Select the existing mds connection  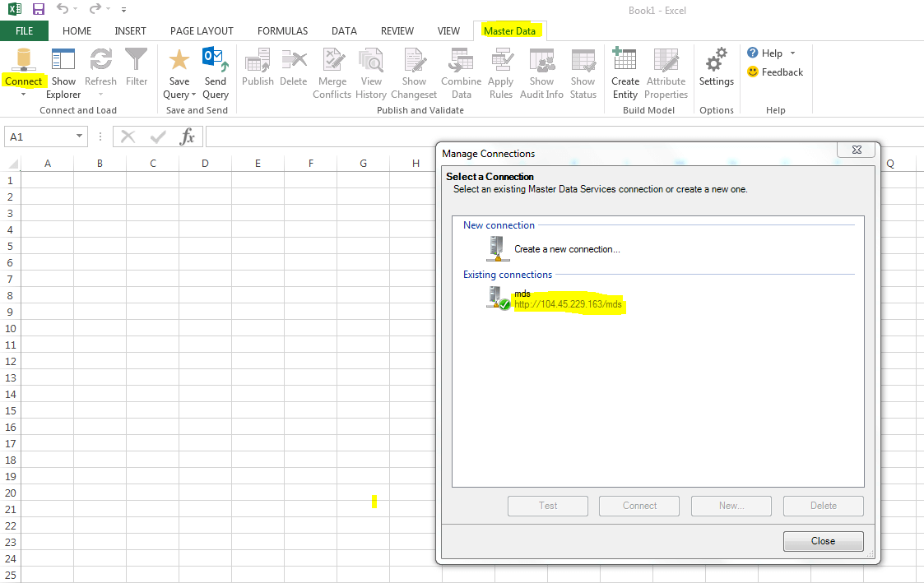(x=554, y=298)
